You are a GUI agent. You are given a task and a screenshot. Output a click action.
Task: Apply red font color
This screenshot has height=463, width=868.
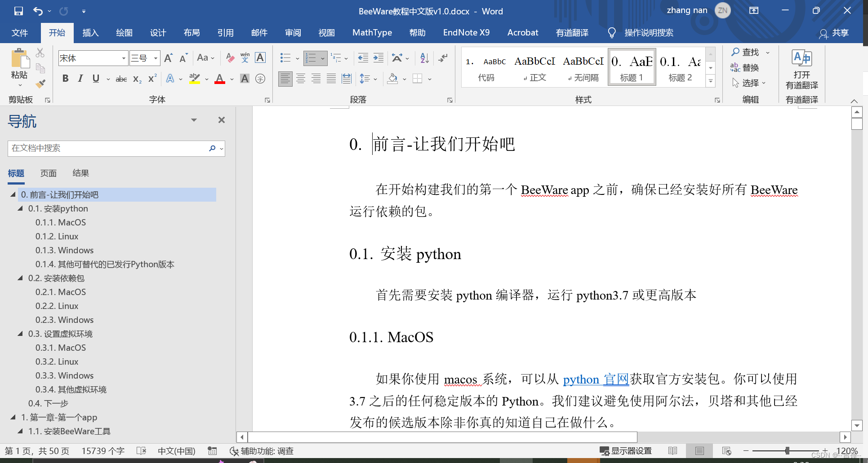click(x=220, y=79)
